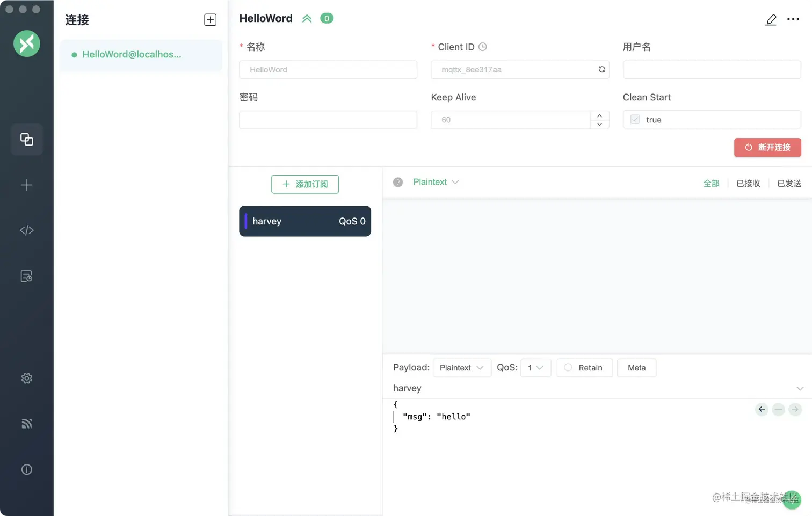Image resolution: width=812 pixels, height=516 pixels.
Task: Click the 添加订阅 add subscription button
Action: [x=305, y=184]
